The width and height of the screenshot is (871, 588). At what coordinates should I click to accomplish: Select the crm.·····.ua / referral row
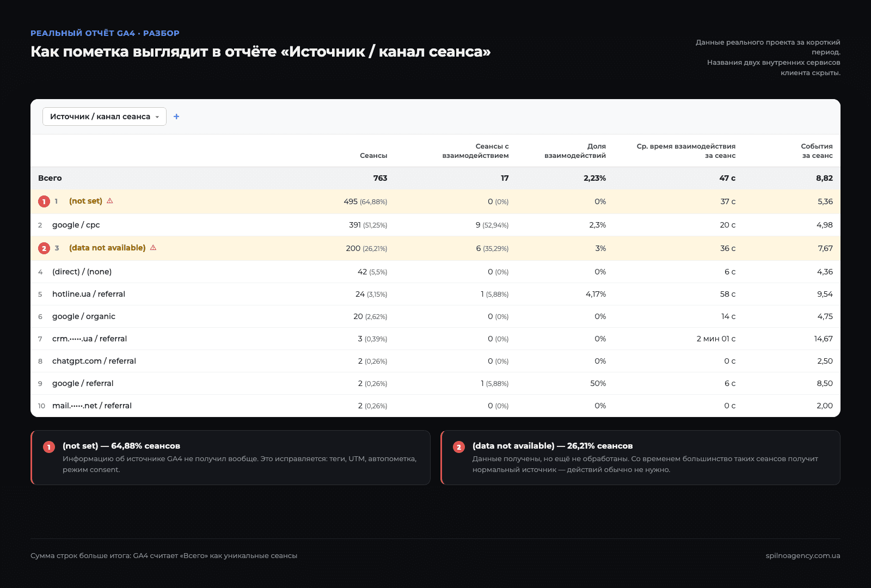pos(436,339)
